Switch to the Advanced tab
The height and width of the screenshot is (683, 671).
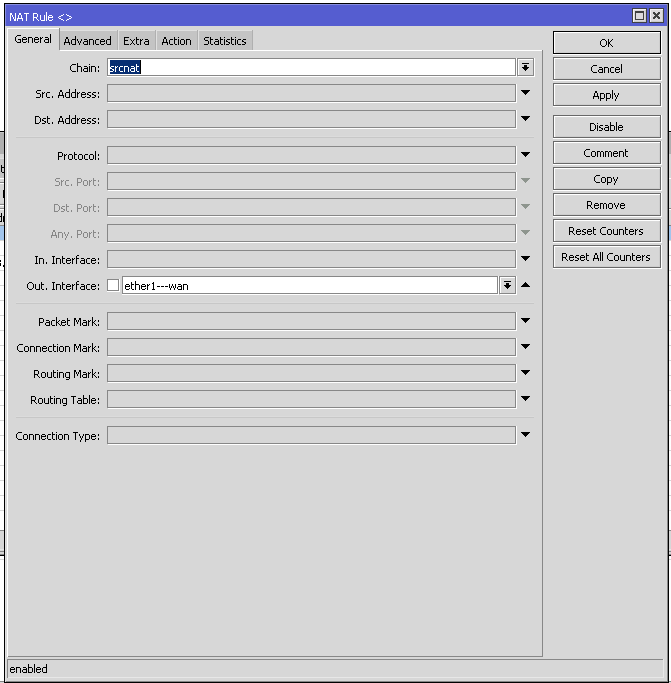coord(87,41)
